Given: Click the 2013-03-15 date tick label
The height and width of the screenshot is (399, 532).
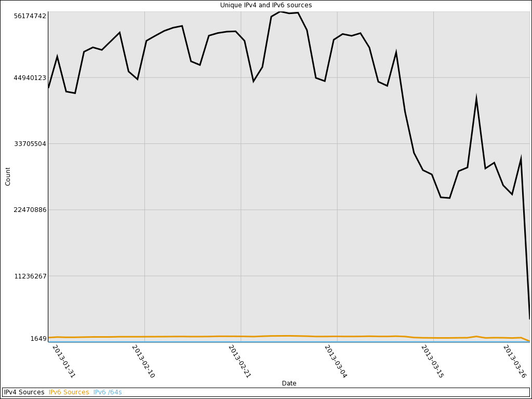Looking at the screenshot, I should [x=432, y=361].
